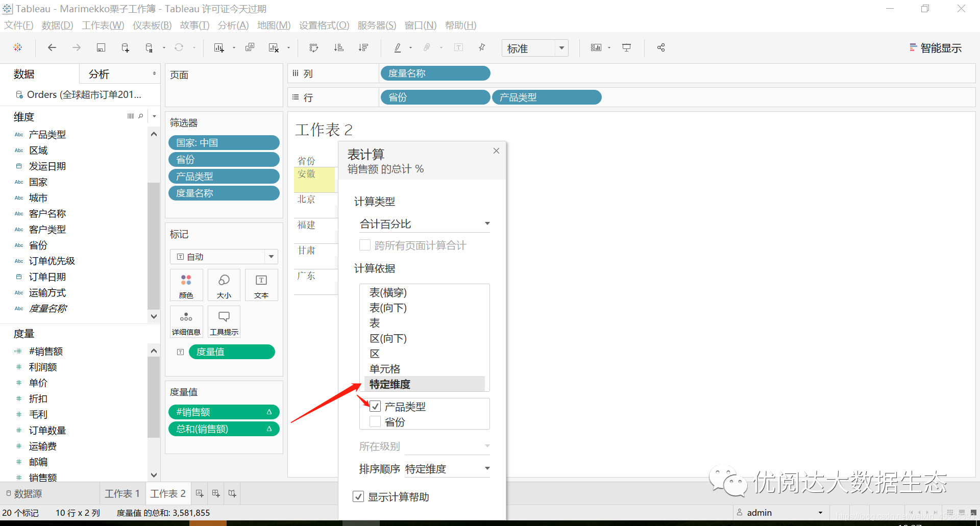Open the 自动 mark type dropdown
The width and height of the screenshot is (980, 526).
click(x=224, y=257)
